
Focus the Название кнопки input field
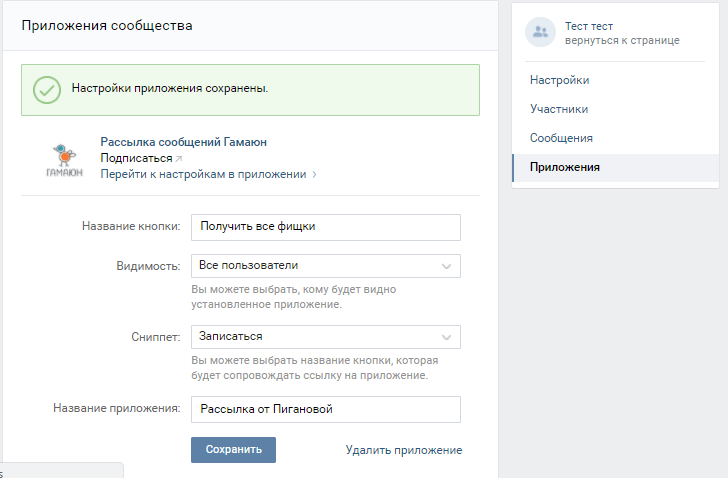pyautogui.click(x=326, y=227)
